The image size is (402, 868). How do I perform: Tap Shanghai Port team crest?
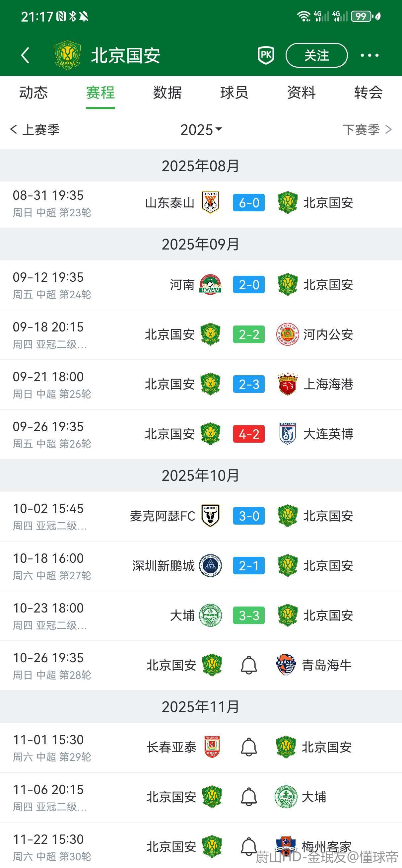pos(287,384)
